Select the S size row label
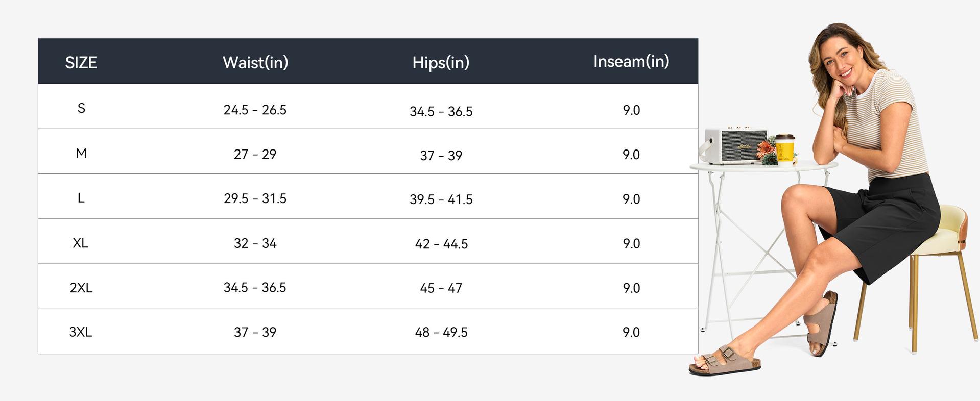The height and width of the screenshot is (401, 980). pyautogui.click(x=81, y=108)
